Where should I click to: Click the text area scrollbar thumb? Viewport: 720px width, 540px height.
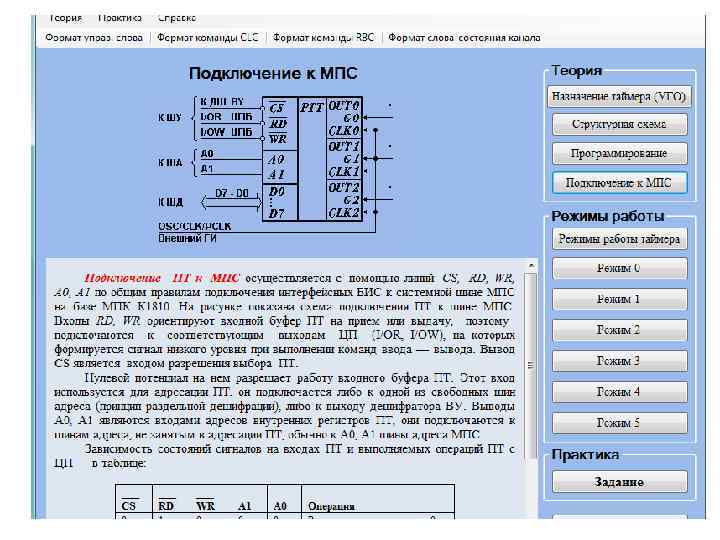531,366
